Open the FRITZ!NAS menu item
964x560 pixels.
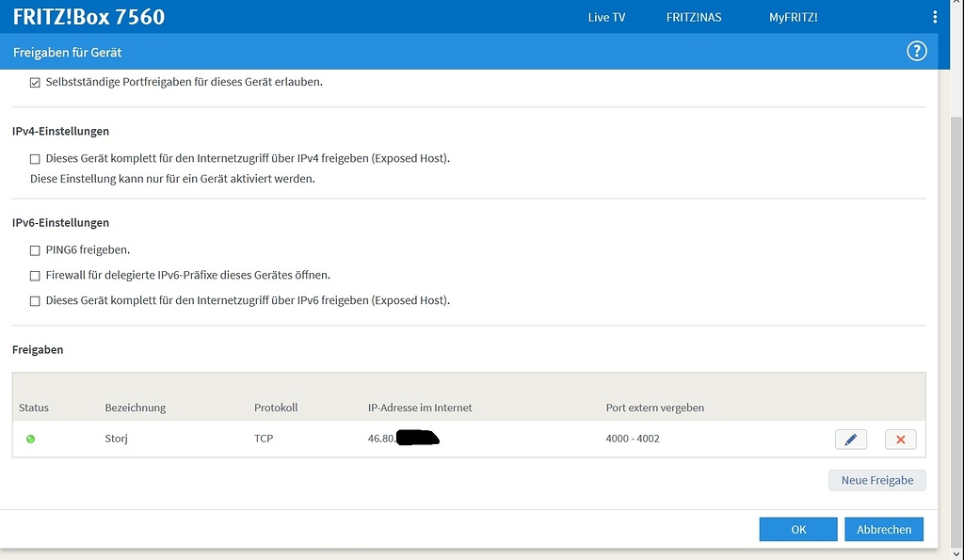point(694,17)
